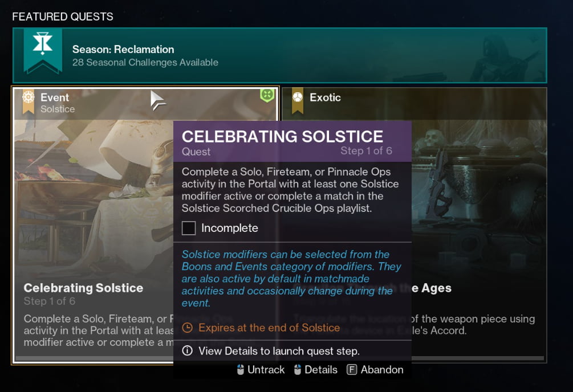Toggle the Incomplete objective checkbox

189,228
